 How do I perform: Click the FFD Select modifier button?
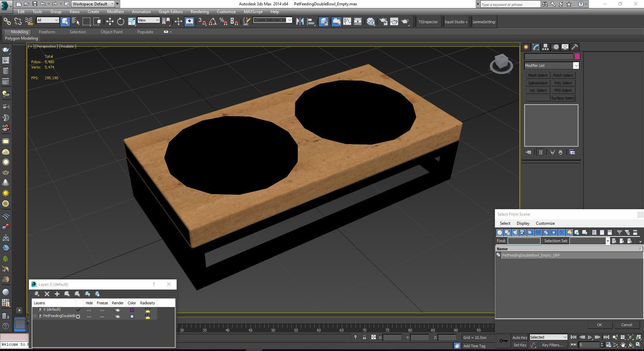pos(563,90)
